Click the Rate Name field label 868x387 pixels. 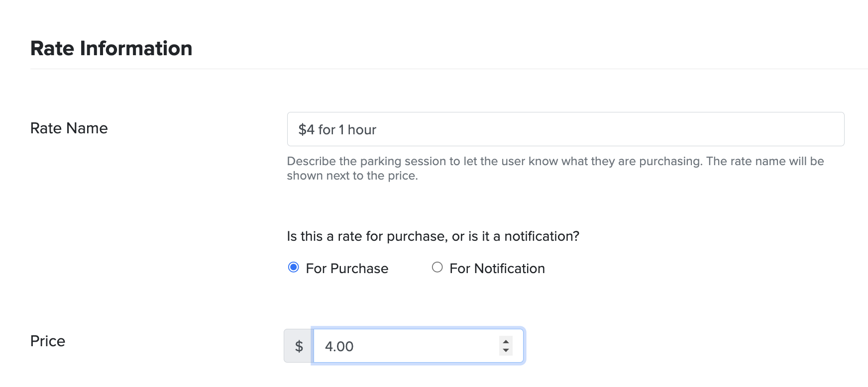click(x=69, y=128)
